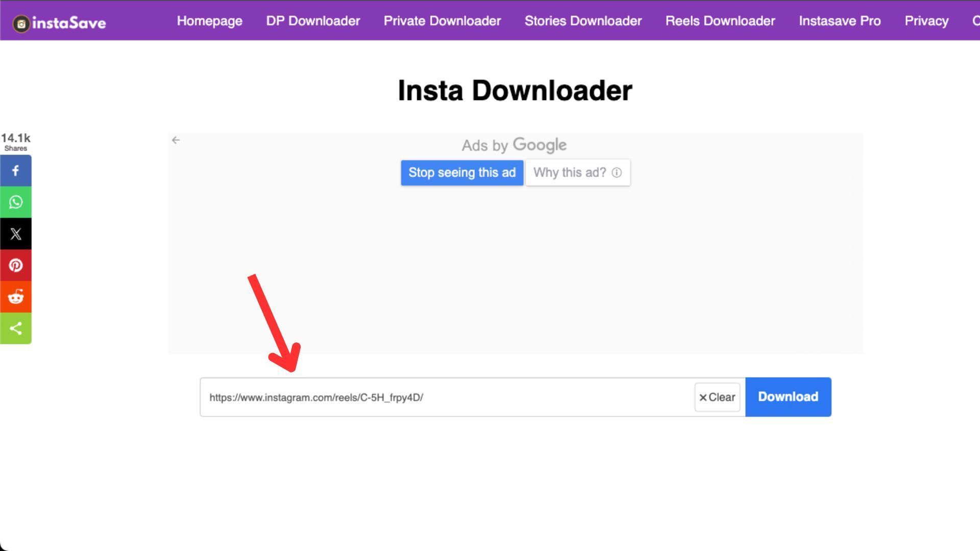Navigate to Stories Downloader
The width and height of the screenshot is (980, 551).
[x=583, y=21]
